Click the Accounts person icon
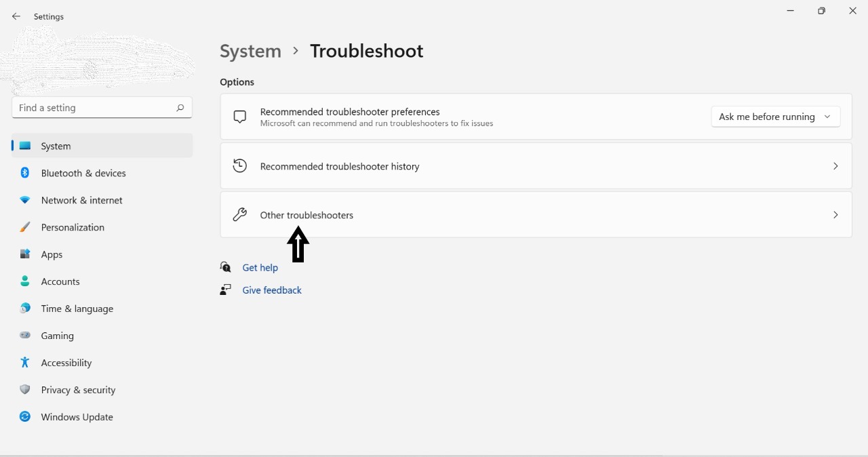This screenshot has width=868, height=457. (x=25, y=281)
